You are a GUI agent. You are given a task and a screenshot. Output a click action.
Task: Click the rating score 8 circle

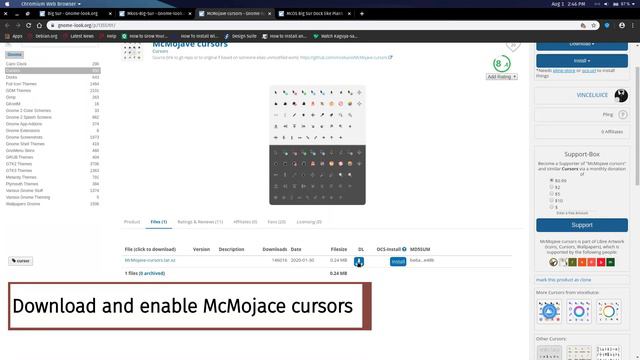tap(501, 64)
